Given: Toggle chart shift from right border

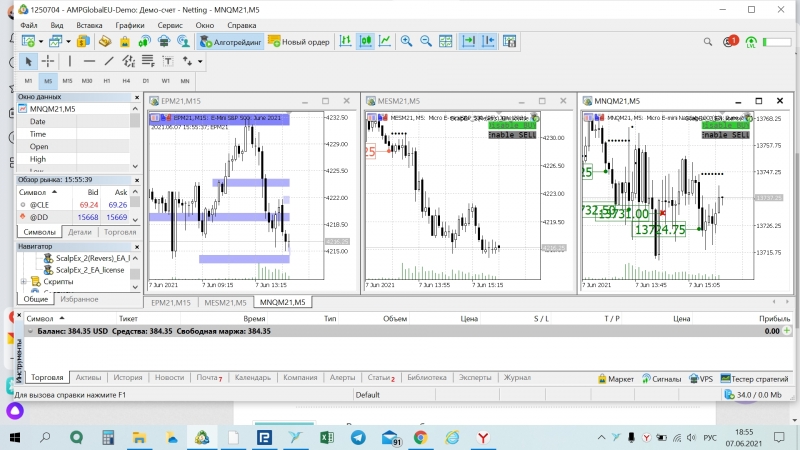Looking at the screenshot, I should [x=488, y=41].
